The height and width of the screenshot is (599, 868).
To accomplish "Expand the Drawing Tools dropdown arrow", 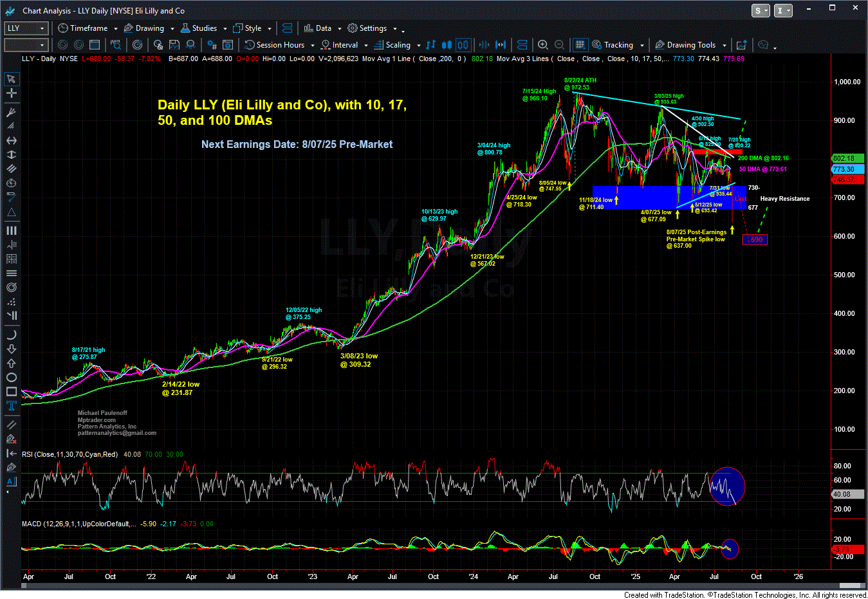I will [x=724, y=45].
